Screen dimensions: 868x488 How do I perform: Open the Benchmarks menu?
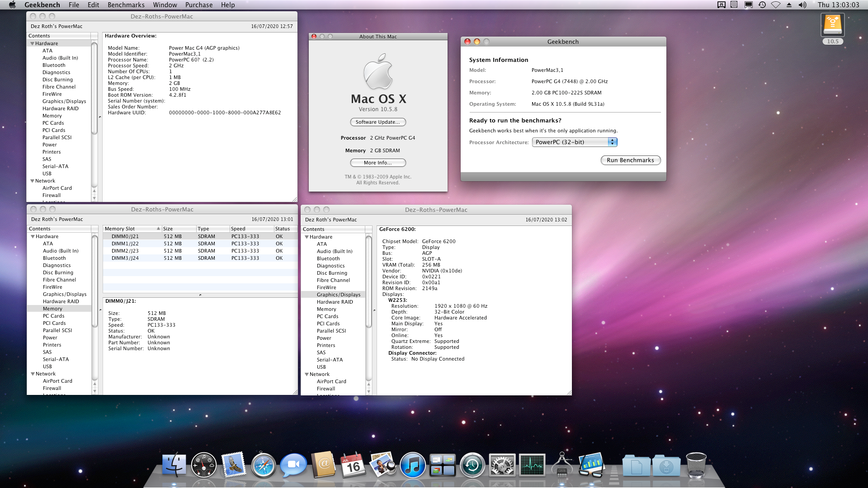(x=126, y=5)
